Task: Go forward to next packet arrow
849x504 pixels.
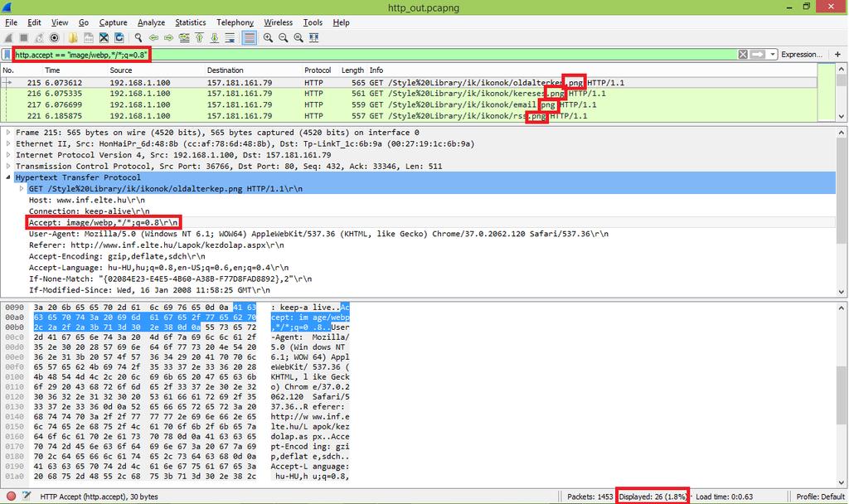Action: point(169,38)
